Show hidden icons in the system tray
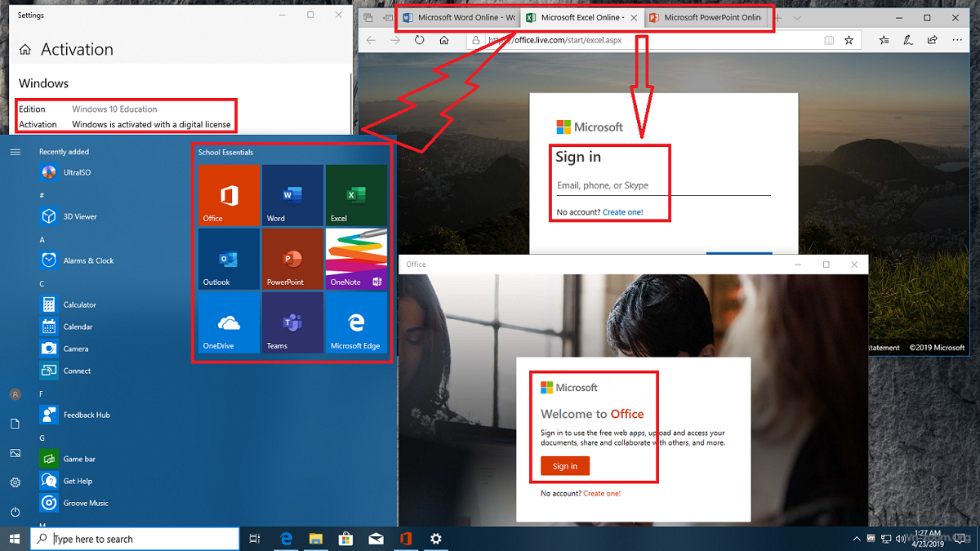Screen dimensions: 980x551 click(x=855, y=539)
